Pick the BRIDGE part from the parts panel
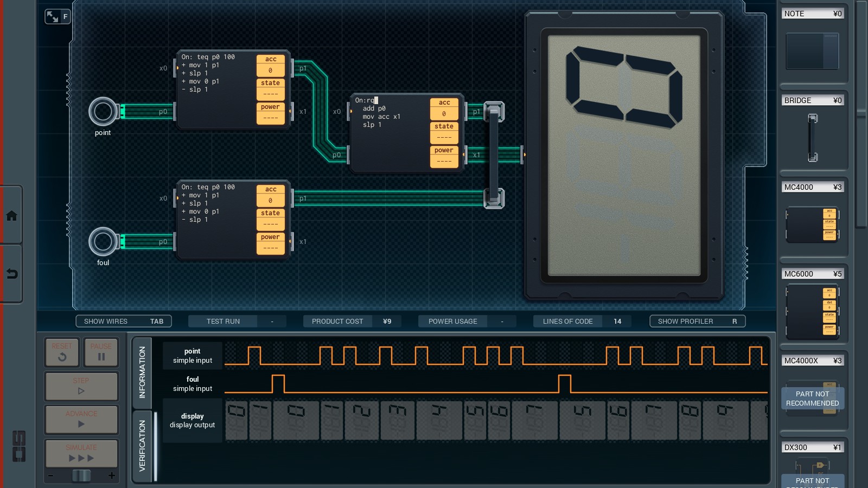This screenshot has height=488, width=868. click(x=813, y=138)
